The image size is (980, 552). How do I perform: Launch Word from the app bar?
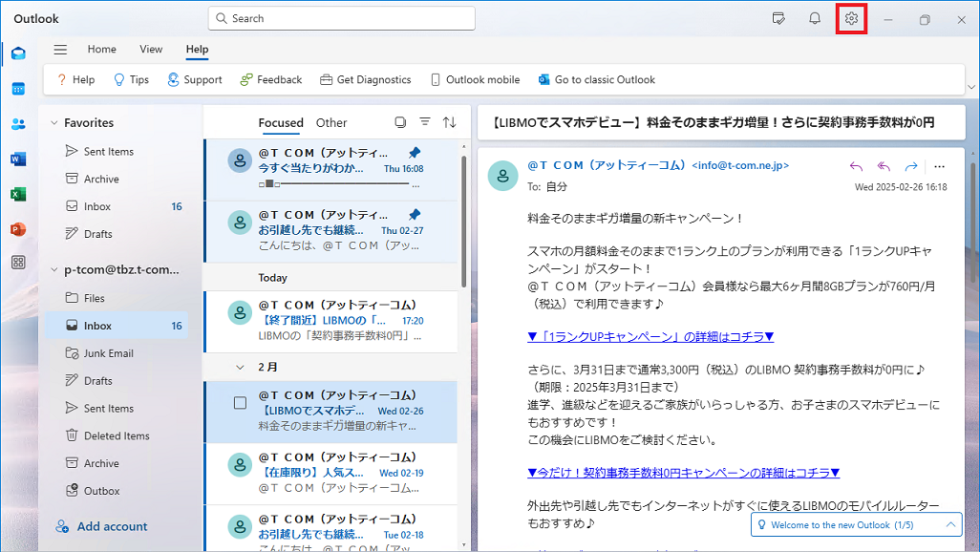coord(18,159)
